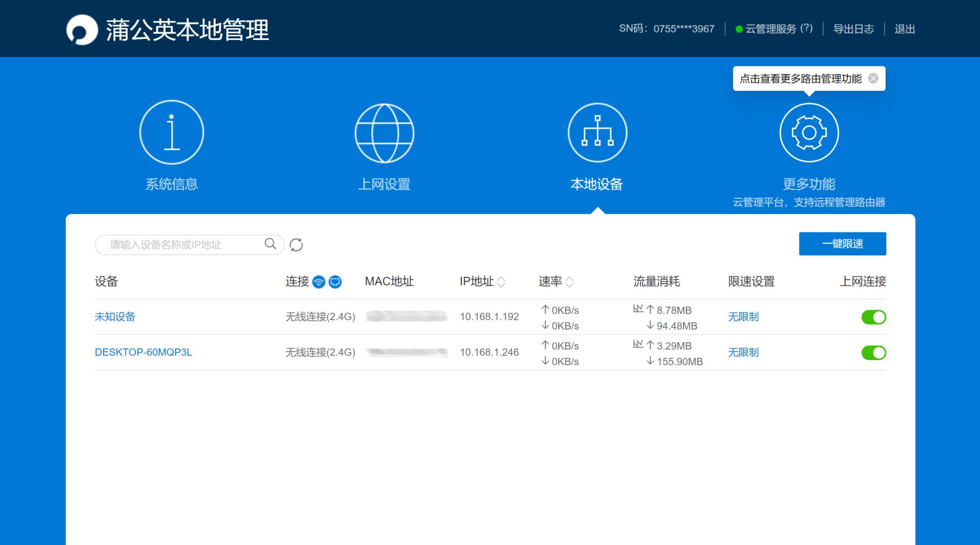
Task: Sort devices by 速率 column
Action: click(x=570, y=281)
